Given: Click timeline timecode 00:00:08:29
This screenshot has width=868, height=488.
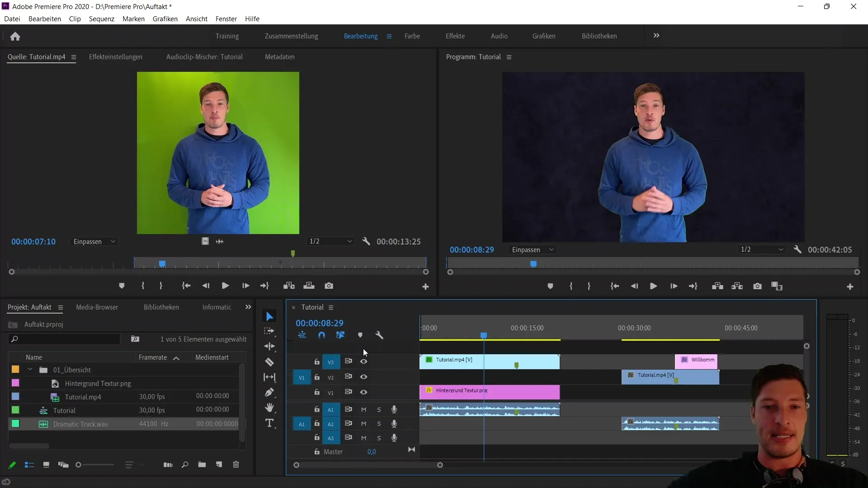Looking at the screenshot, I should pyautogui.click(x=319, y=324).
